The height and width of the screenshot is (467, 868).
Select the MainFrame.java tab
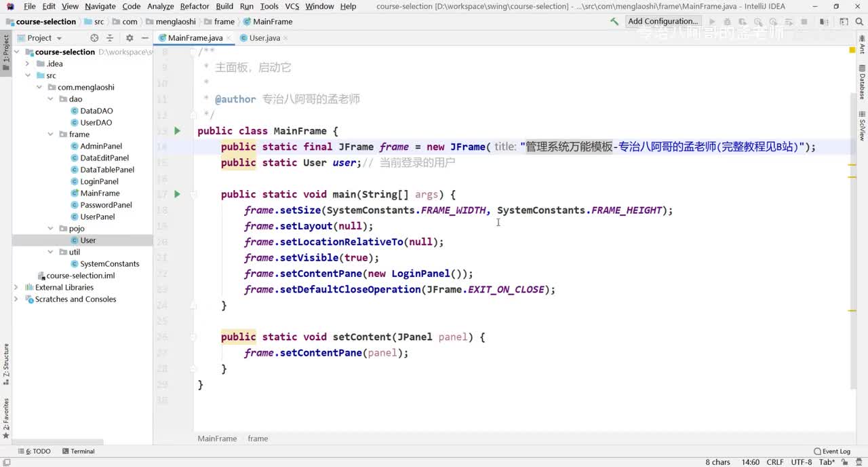point(195,38)
